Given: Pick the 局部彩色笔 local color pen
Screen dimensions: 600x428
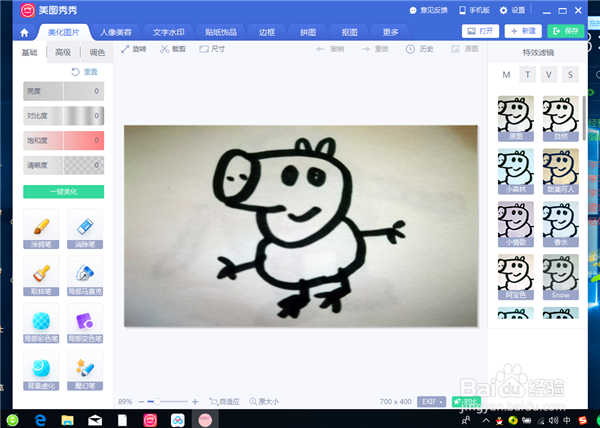Looking at the screenshot, I should click(41, 323).
